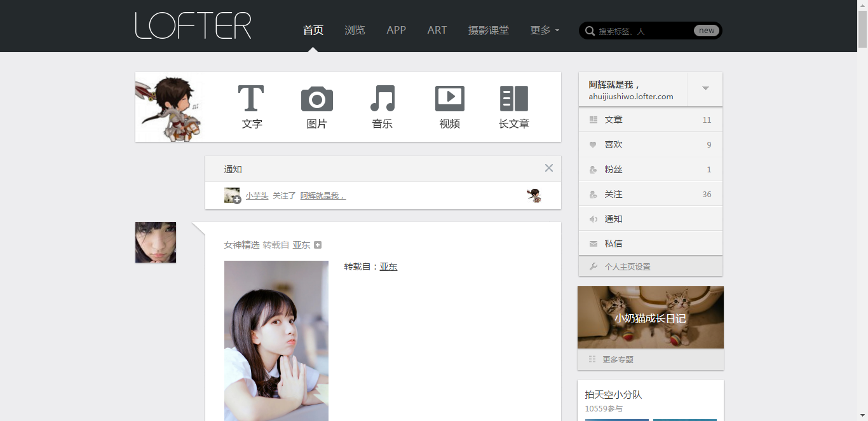Click the plus icon next to 亚东
Viewport: 868px width, 421px height.
point(318,245)
